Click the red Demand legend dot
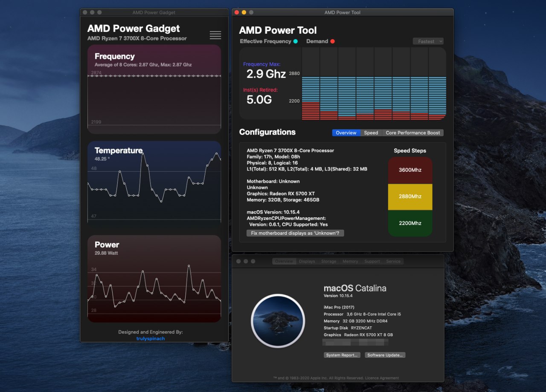 [x=332, y=41]
